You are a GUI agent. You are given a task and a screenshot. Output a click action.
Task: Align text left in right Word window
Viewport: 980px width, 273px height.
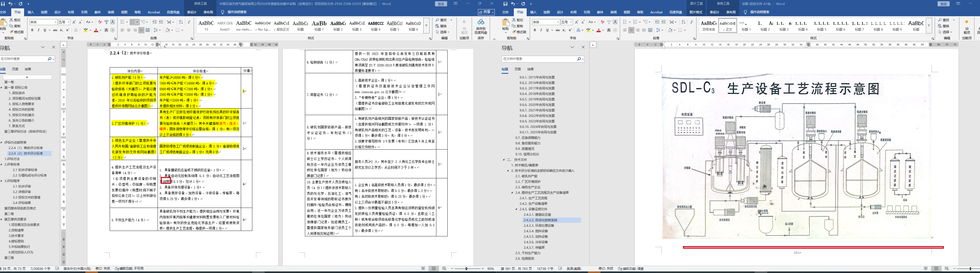[625, 30]
